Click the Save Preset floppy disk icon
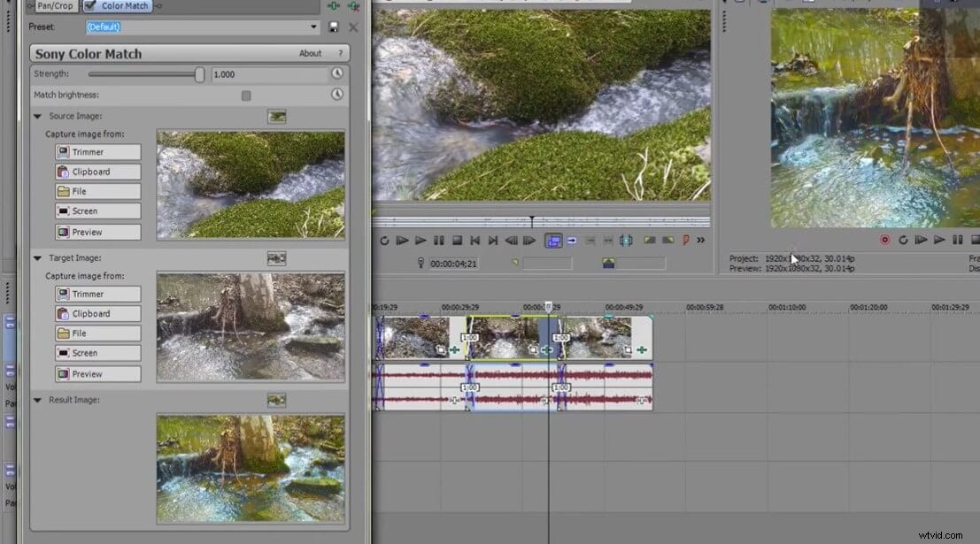 (332, 27)
